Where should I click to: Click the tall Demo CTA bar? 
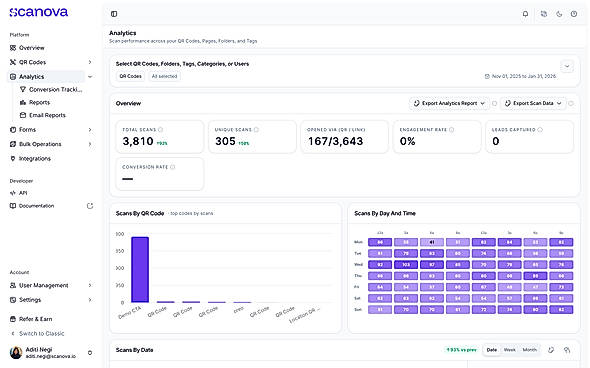coord(140,269)
